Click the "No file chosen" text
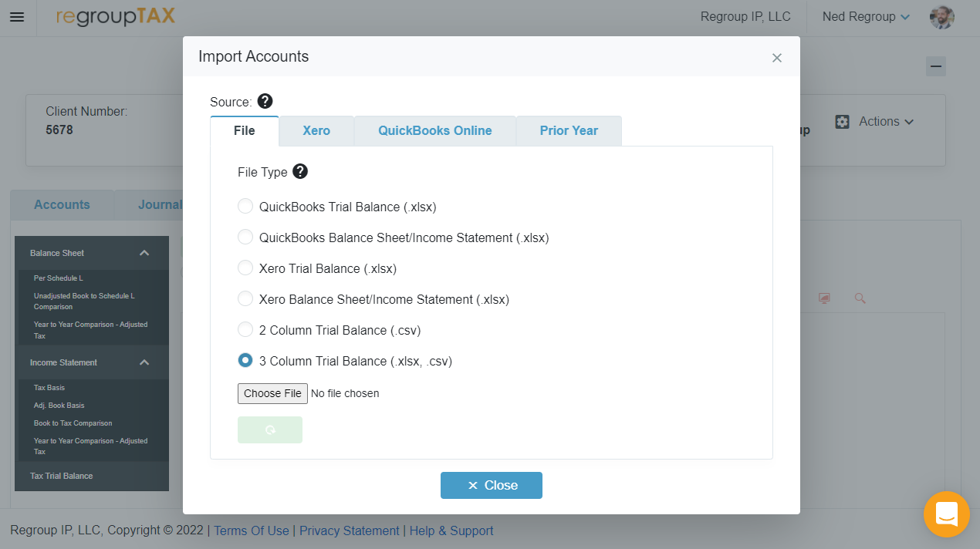 point(345,393)
